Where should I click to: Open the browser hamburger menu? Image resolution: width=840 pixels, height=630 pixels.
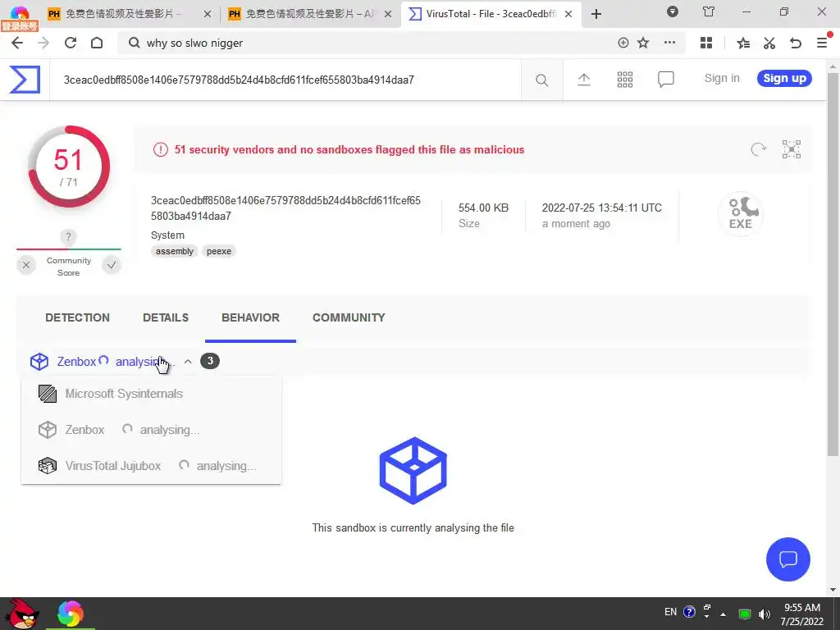pyautogui.click(x=822, y=43)
